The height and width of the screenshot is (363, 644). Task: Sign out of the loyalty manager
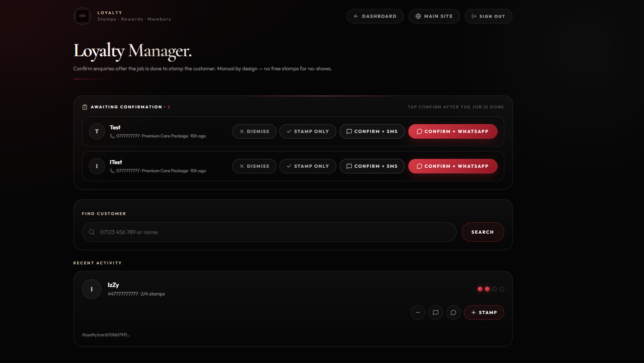pyautogui.click(x=489, y=16)
